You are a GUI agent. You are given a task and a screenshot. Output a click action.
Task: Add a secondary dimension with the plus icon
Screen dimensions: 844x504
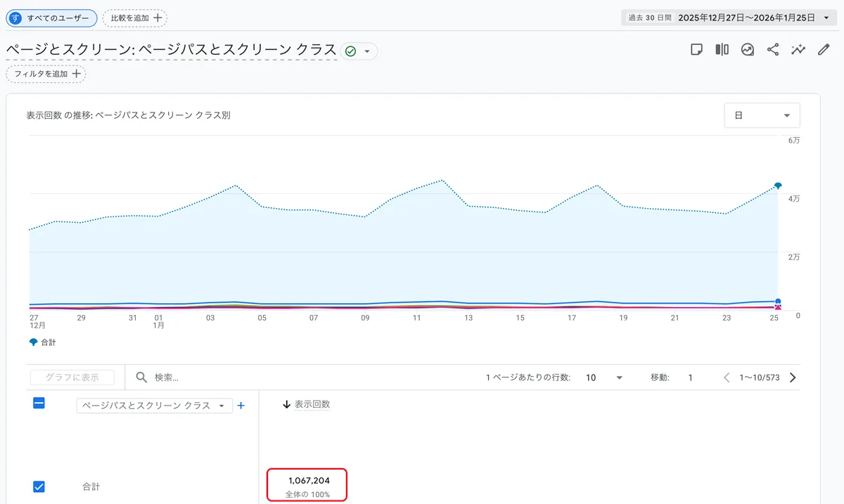pos(241,405)
